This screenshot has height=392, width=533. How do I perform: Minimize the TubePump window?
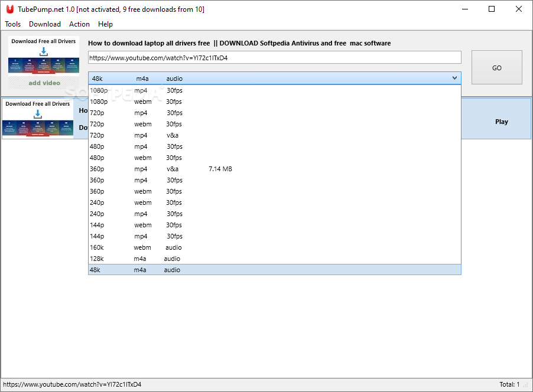click(x=465, y=9)
